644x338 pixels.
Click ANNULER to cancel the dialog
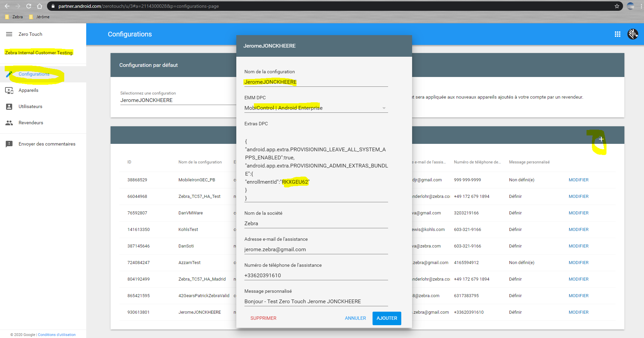pos(355,318)
